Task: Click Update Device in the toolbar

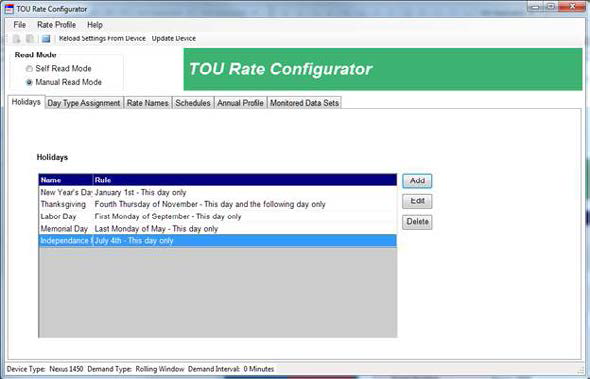Action: point(174,38)
